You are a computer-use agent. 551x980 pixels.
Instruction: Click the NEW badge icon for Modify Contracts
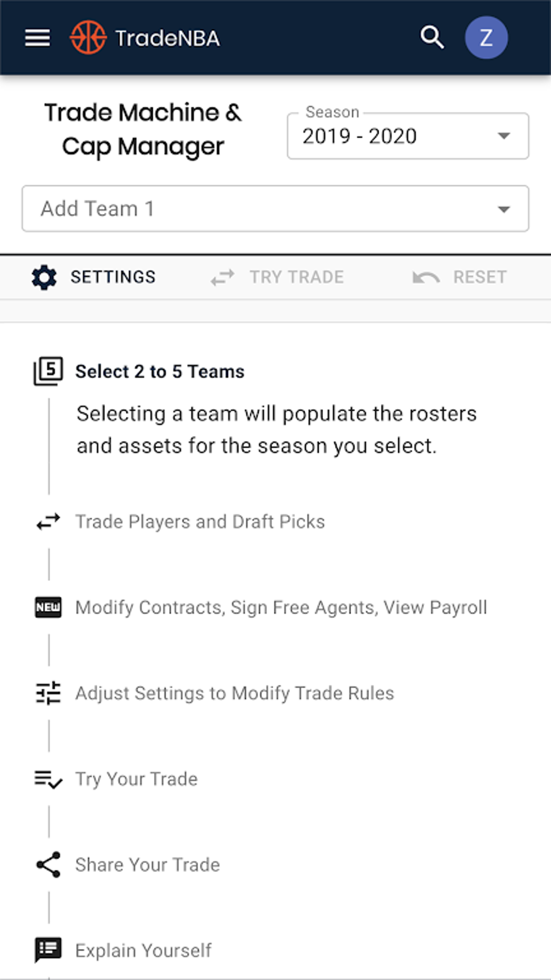point(48,608)
